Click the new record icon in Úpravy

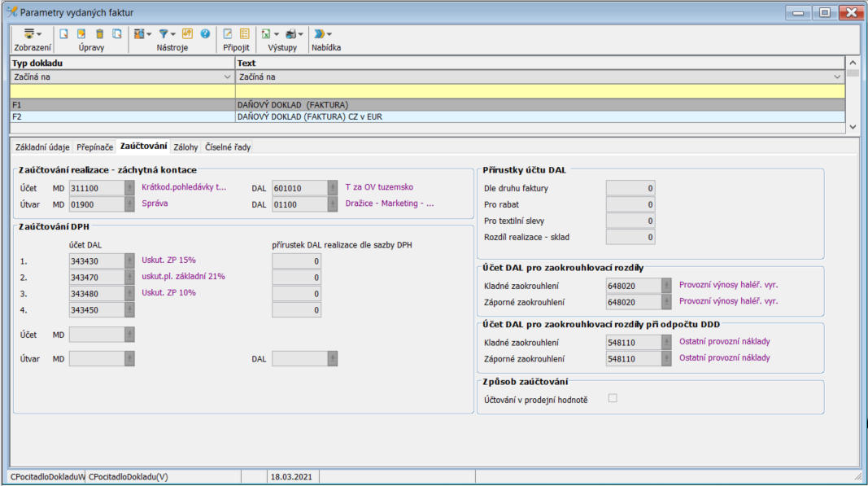pos(63,34)
